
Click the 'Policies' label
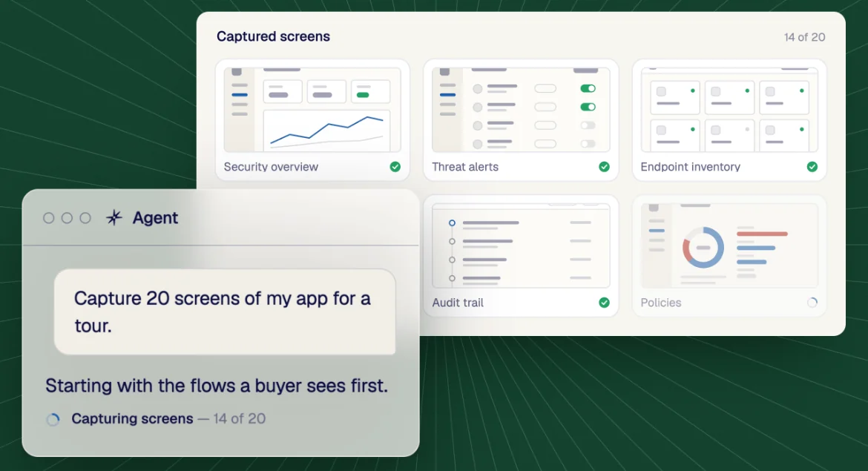pyautogui.click(x=661, y=302)
